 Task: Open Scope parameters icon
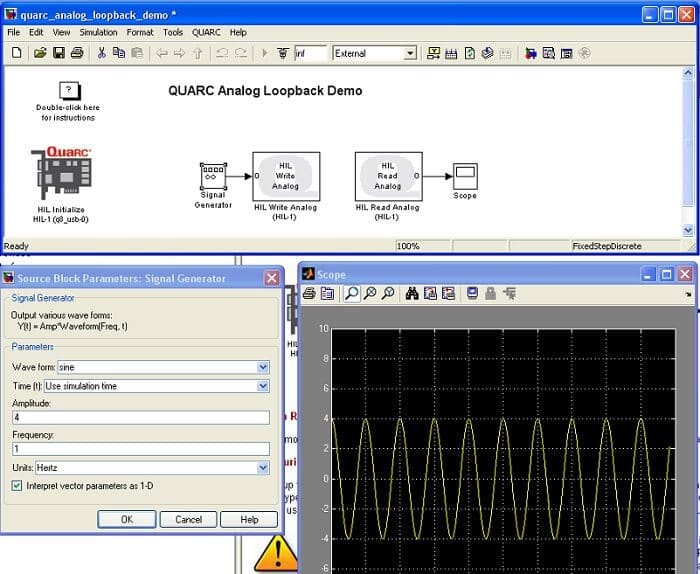(x=327, y=294)
